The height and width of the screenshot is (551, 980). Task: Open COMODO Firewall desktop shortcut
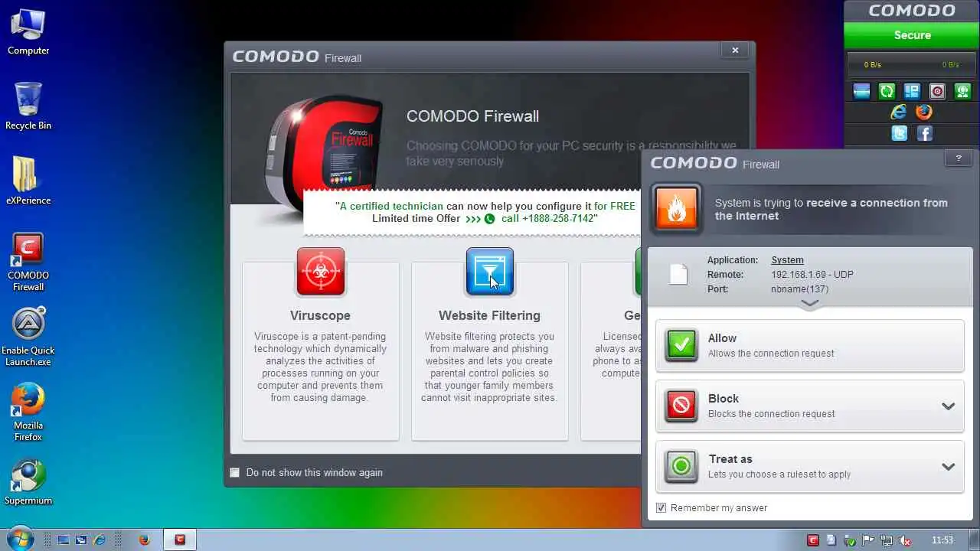[x=28, y=262]
